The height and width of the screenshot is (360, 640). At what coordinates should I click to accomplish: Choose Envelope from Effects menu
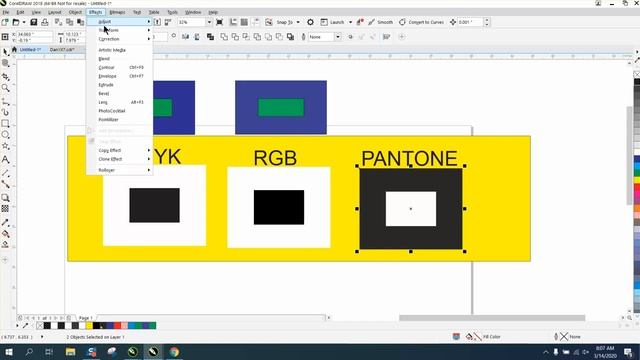coord(120,76)
